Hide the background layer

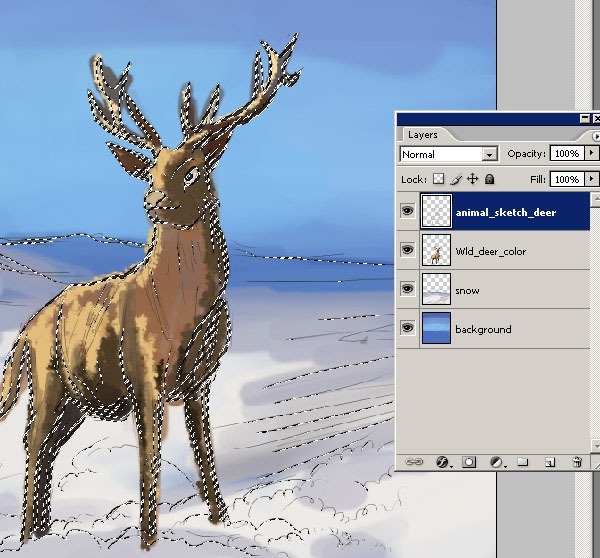pos(408,328)
